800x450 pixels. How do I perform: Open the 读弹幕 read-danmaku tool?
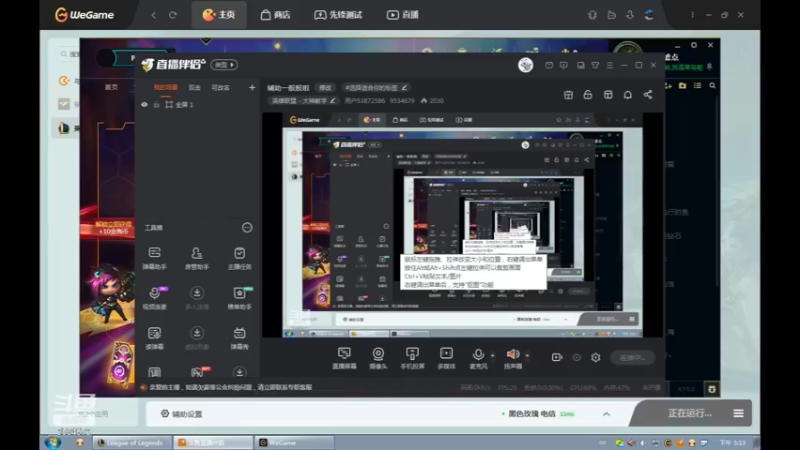[154, 338]
